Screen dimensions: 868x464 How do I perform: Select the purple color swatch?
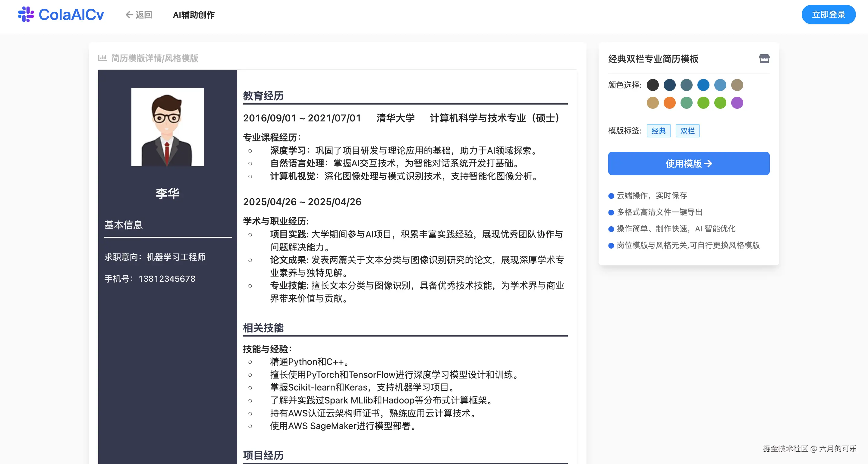pos(737,103)
